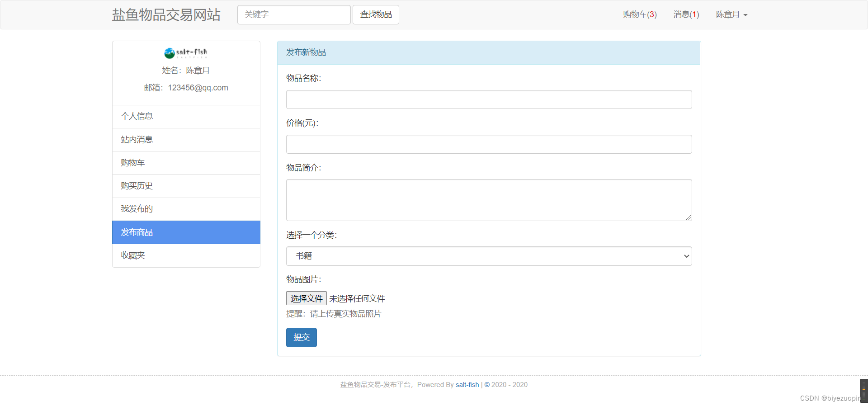Open 购买历史 sidebar item
The width and height of the screenshot is (868, 406).
(186, 186)
